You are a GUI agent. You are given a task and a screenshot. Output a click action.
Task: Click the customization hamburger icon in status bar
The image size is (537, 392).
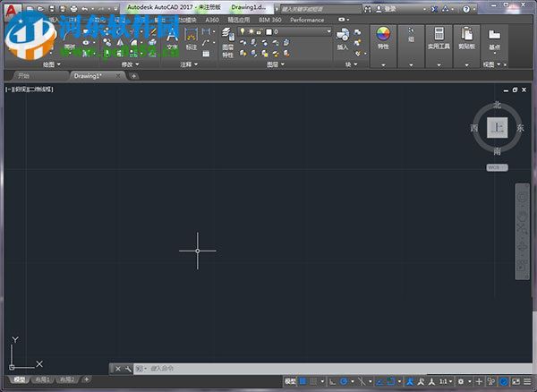coord(526,382)
